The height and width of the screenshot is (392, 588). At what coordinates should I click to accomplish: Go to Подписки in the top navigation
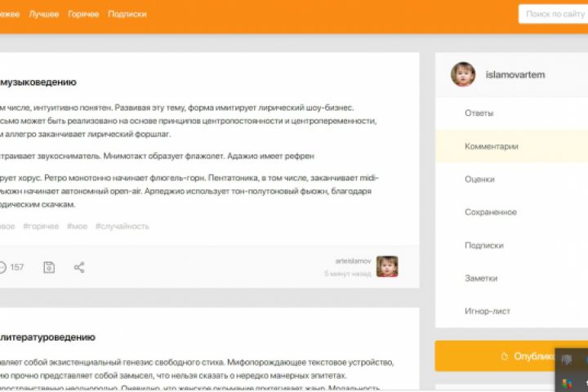127,14
